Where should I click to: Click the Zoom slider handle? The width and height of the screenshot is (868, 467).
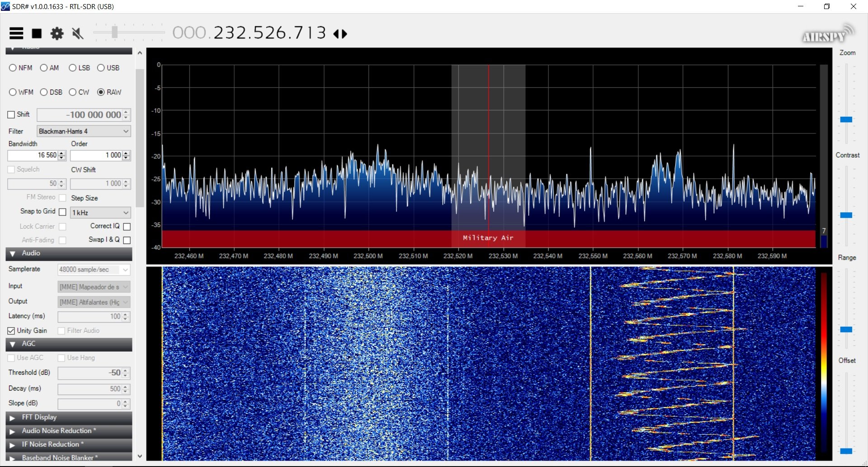coord(846,119)
